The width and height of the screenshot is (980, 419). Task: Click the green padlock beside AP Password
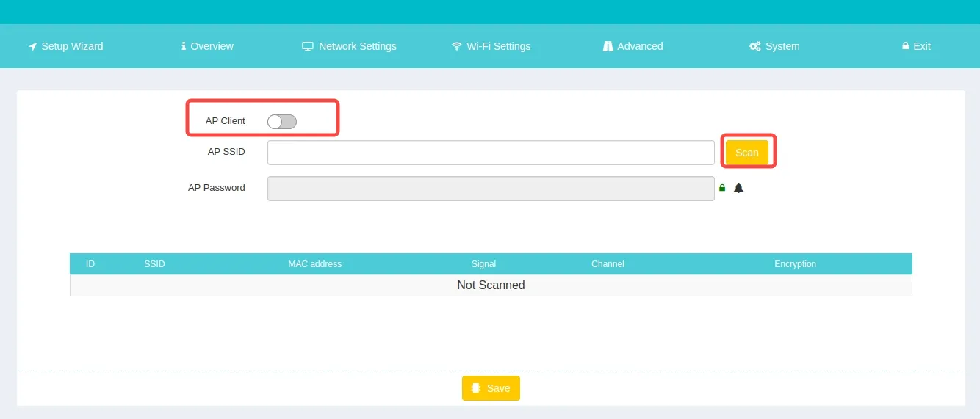[722, 188]
